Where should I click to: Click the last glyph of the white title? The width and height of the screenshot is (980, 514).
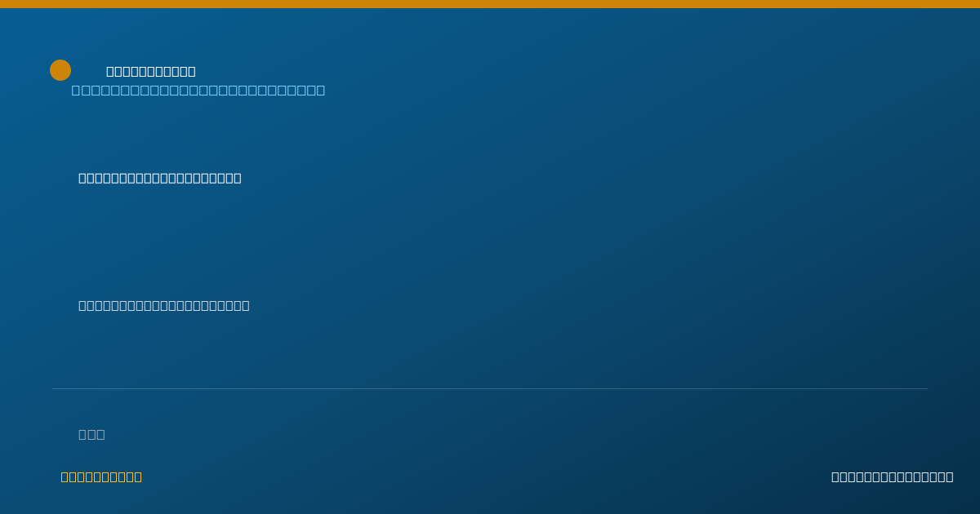coord(192,71)
